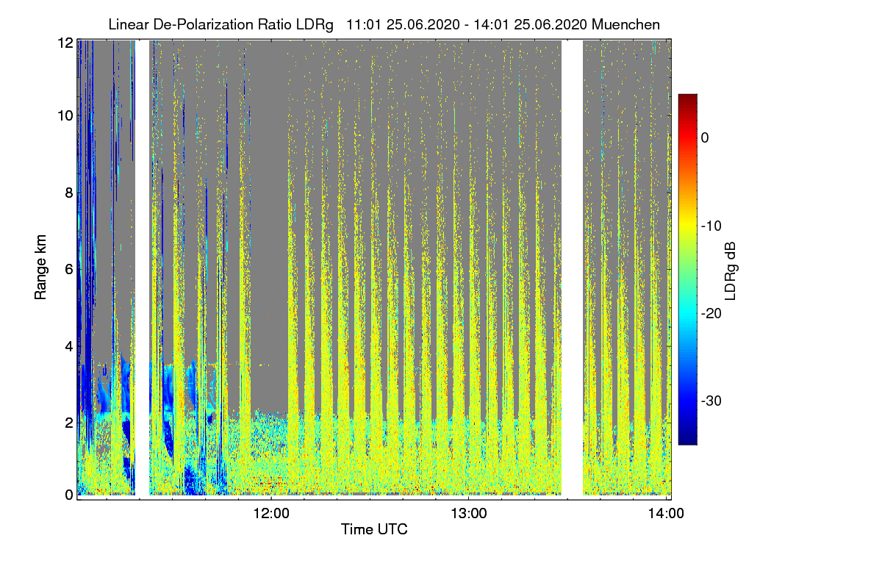This screenshot has height=588, width=882.
Task: Click the '13:00' time axis tick label
Action: pos(469,513)
